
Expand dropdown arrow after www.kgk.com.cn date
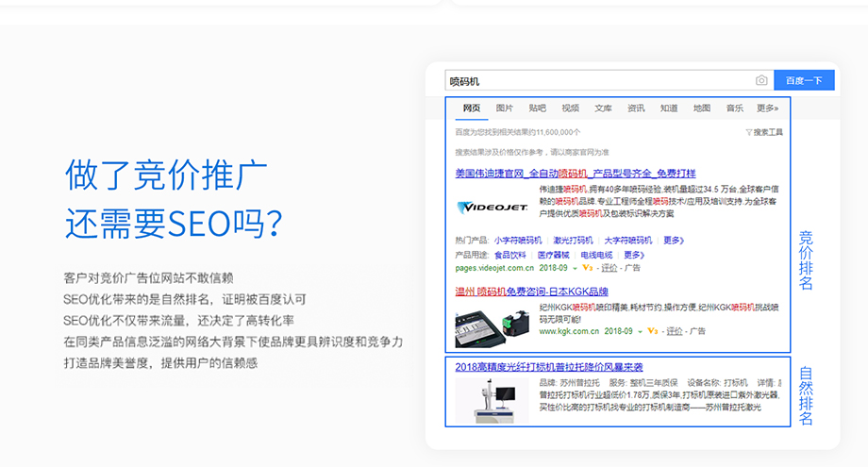click(x=640, y=331)
